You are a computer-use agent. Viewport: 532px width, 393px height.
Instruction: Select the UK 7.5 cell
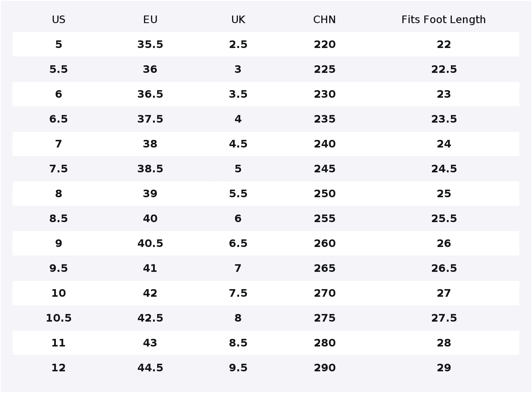[238, 293]
